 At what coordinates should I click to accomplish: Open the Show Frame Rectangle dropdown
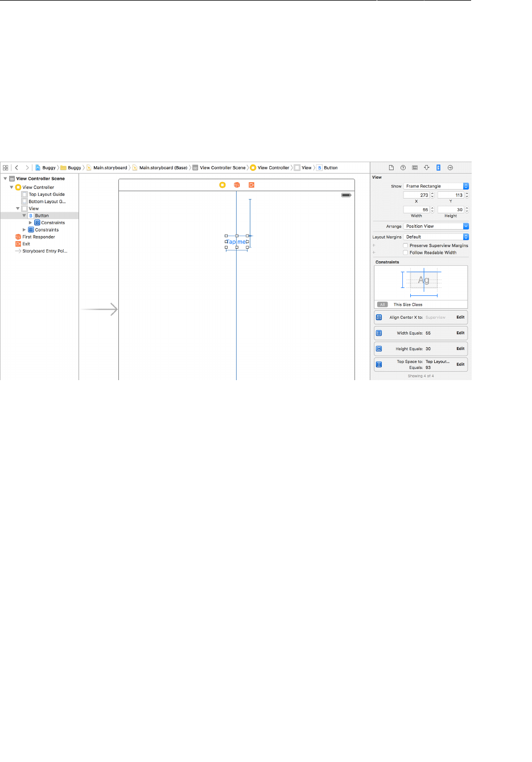[436, 186]
